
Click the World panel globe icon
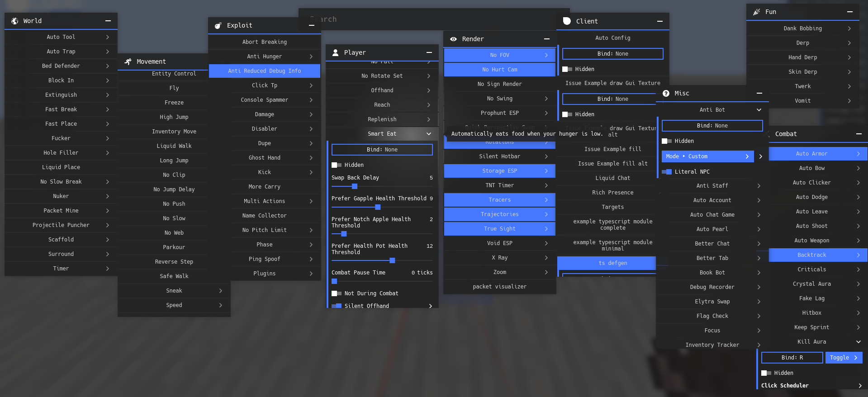pyautogui.click(x=15, y=21)
